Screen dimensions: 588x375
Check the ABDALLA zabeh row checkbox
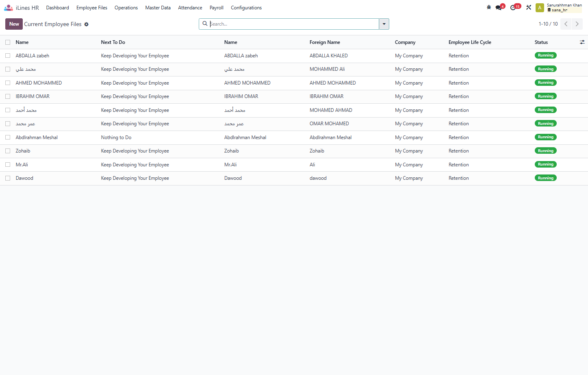pyautogui.click(x=8, y=56)
